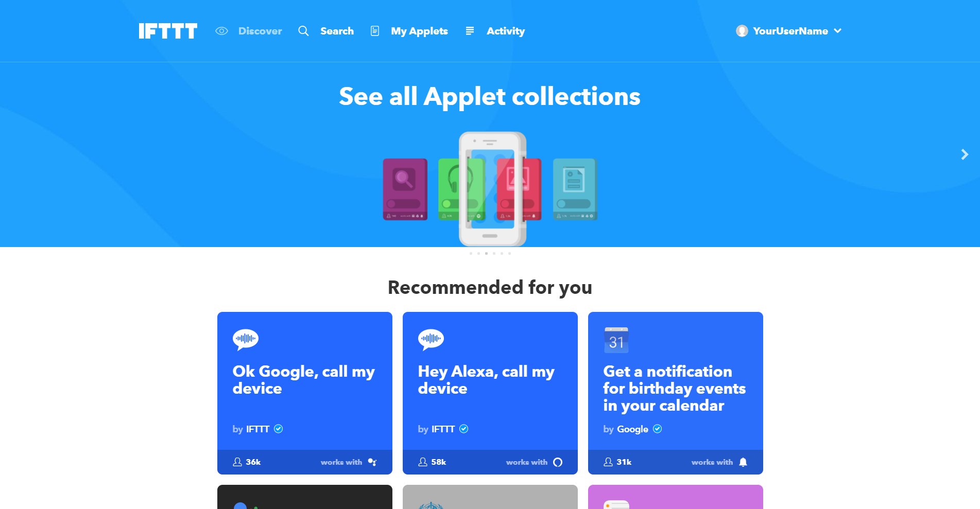
Task: Select the first carousel pagination dot
Action: point(471,253)
